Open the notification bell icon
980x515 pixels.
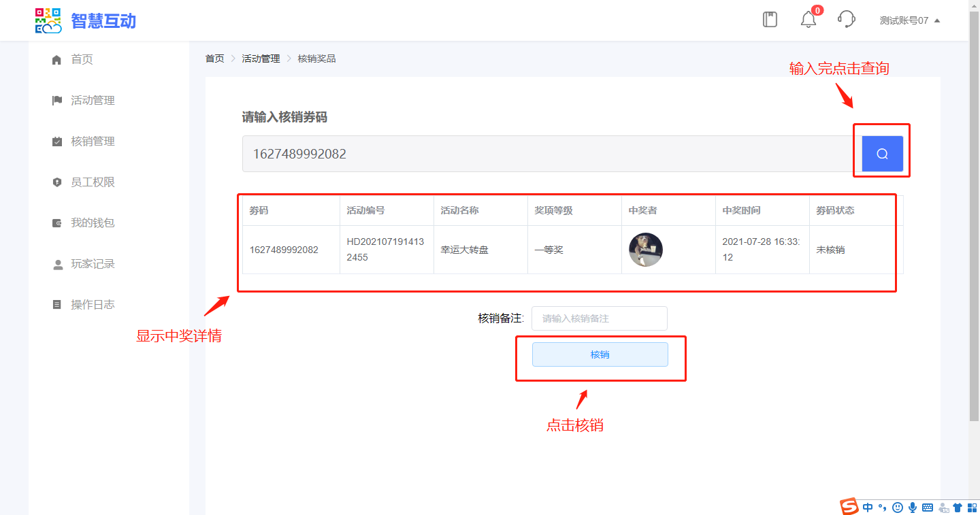click(808, 20)
